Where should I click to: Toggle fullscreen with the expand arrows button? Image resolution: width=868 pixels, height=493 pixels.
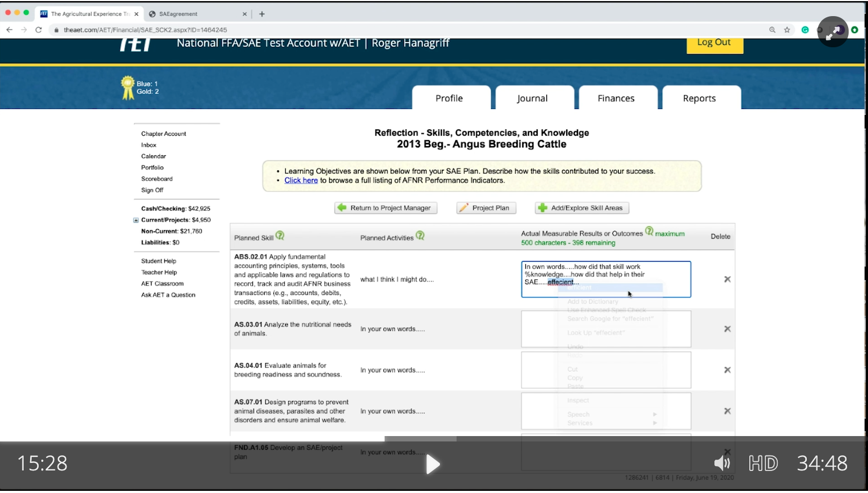pyautogui.click(x=832, y=32)
